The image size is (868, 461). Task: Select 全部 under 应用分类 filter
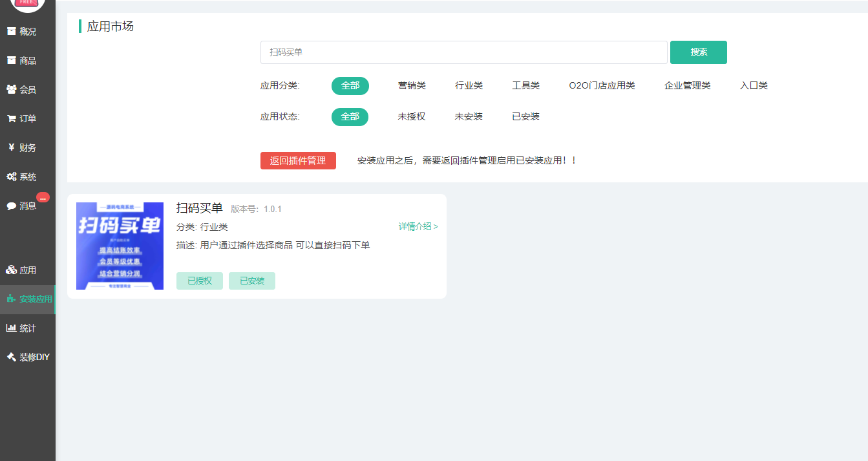coord(350,86)
